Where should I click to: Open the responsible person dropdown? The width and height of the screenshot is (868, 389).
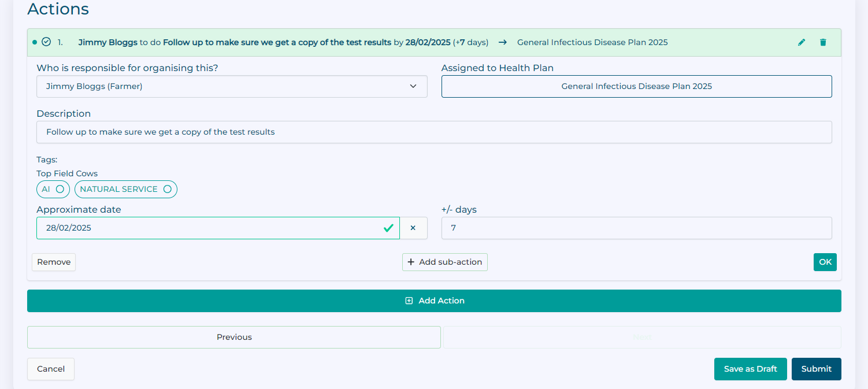click(232, 86)
